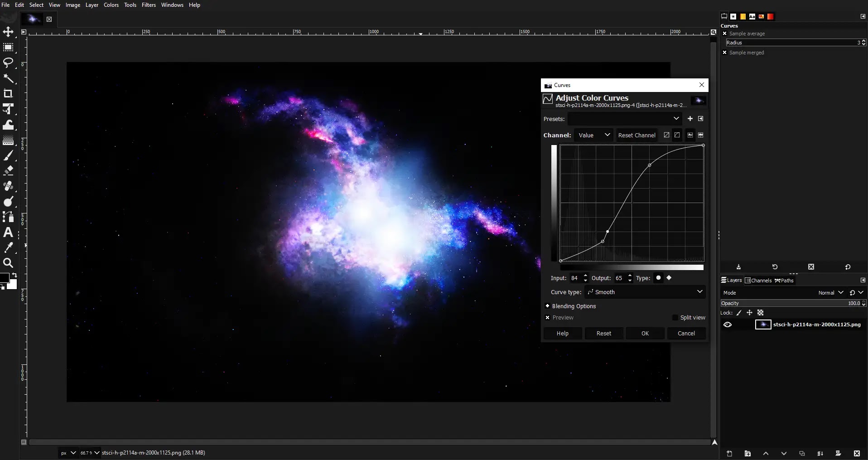Pick the Color Picker eyedropper tool
The height and width of the screenshot is (460, 868).
[x=8, y=248]
